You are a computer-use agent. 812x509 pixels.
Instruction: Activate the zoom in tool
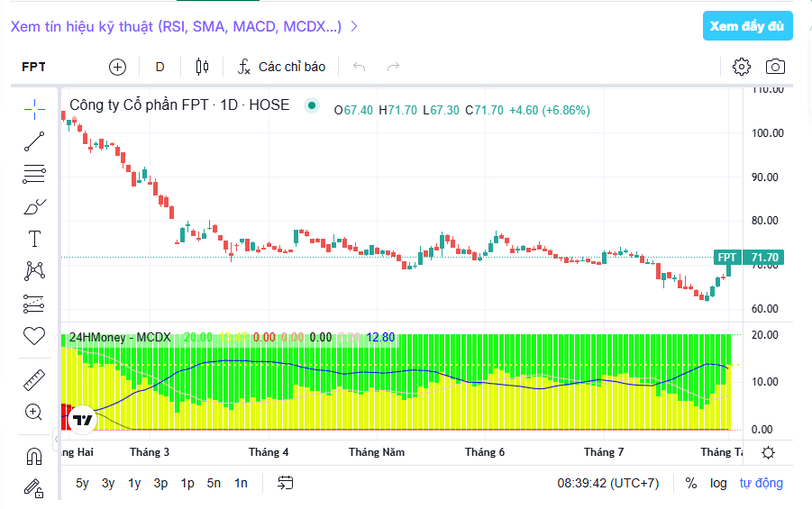click(x=34, y=413)
